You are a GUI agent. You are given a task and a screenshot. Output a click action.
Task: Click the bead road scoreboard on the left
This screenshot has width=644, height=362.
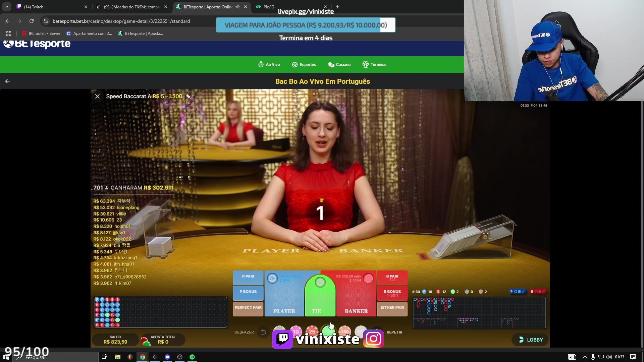(x=160, y=312)
